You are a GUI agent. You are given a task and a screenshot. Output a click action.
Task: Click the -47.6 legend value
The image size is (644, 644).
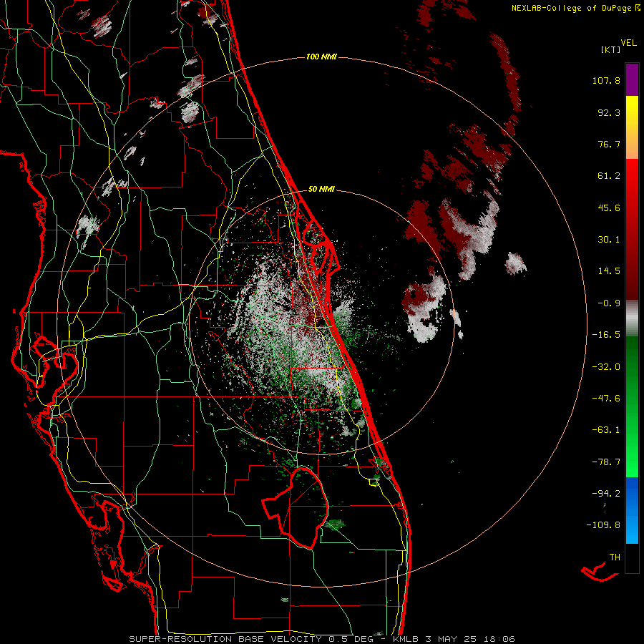[x=606, y=399]
